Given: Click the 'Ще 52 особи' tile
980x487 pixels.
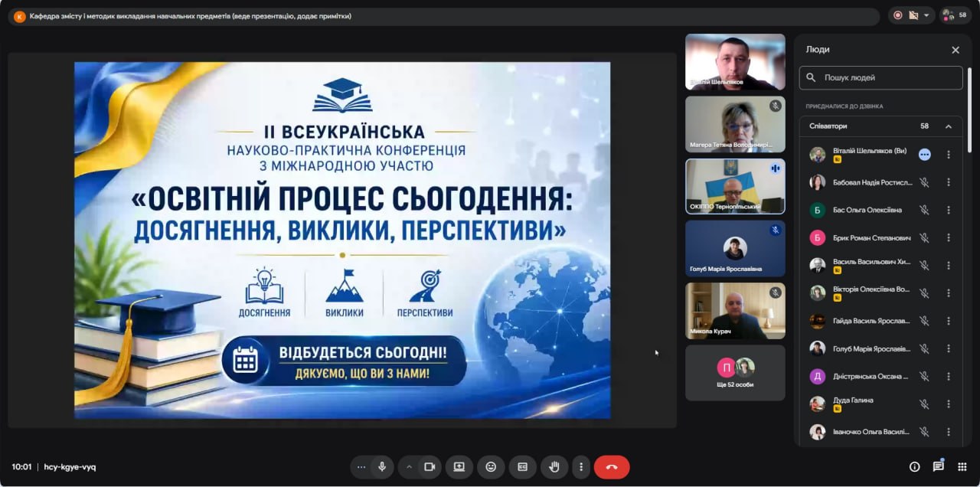Looking at the screenshot, I should (735, 372).
